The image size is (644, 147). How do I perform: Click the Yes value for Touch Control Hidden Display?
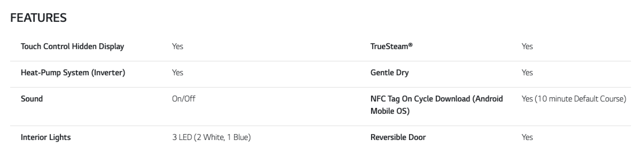[x=178, y=46]
